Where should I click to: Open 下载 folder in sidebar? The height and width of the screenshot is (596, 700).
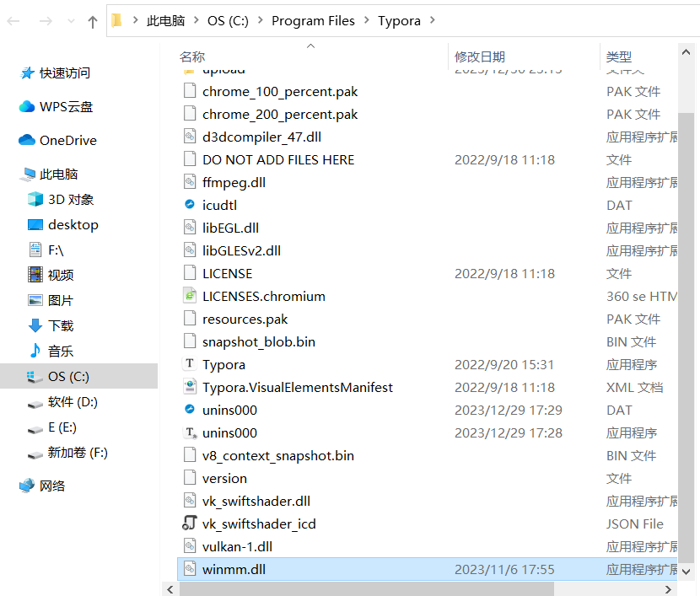[51, 325]
